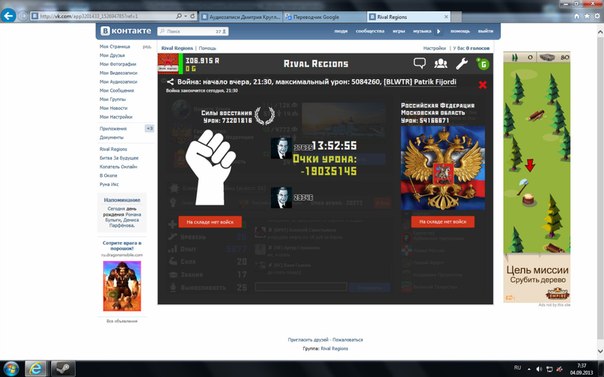Click the green G gold purchase icon
Screen dimensions: 604x377
pos(483,64)
